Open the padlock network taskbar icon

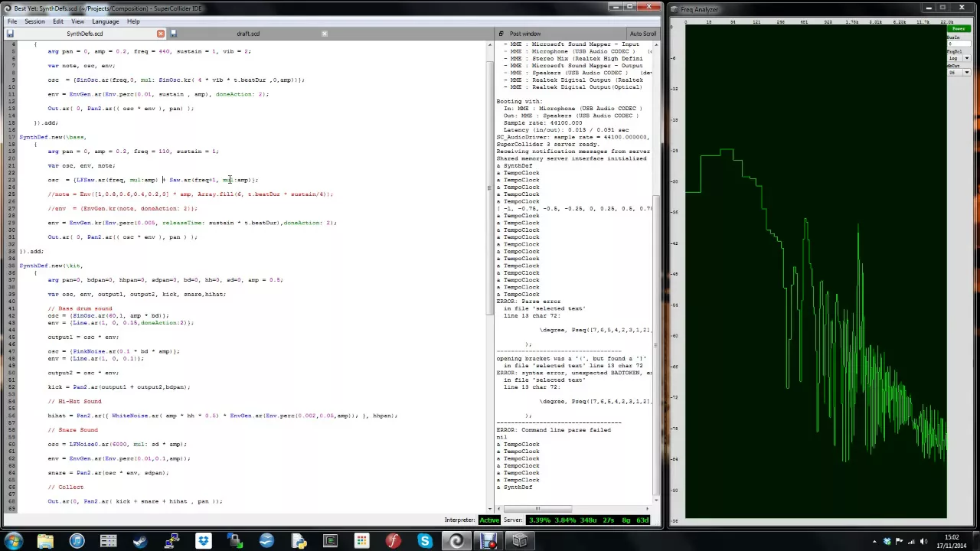(x=235, y=541)
